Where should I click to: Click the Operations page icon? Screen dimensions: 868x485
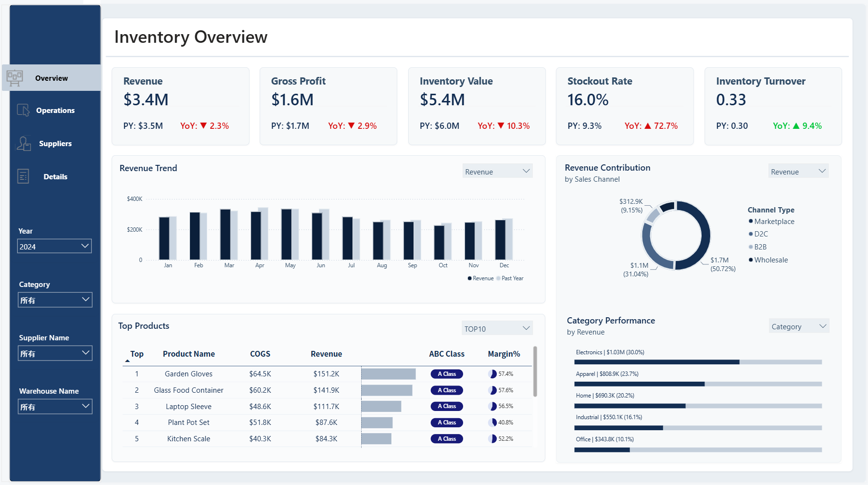(23, 110)
